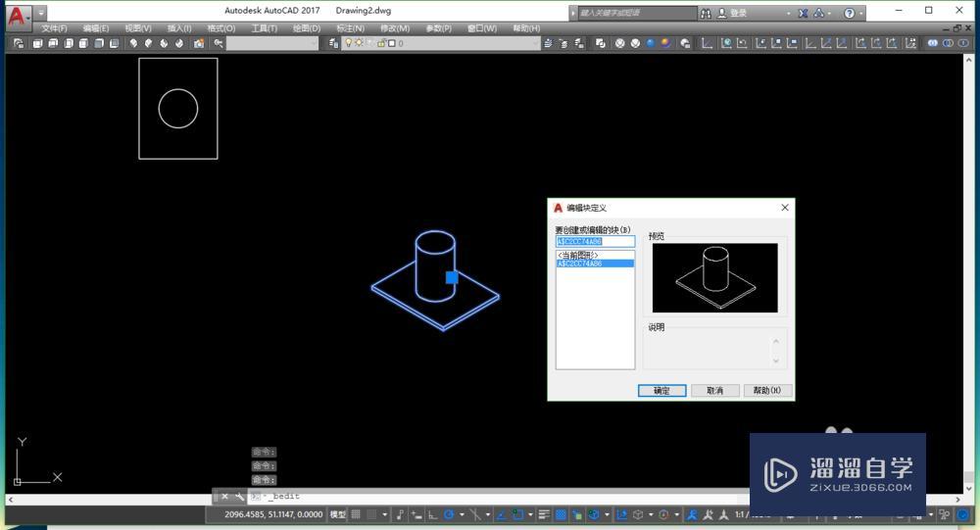Open the 参数(P) menu
This screenshot has height=530, width=980.
(438, 28)
